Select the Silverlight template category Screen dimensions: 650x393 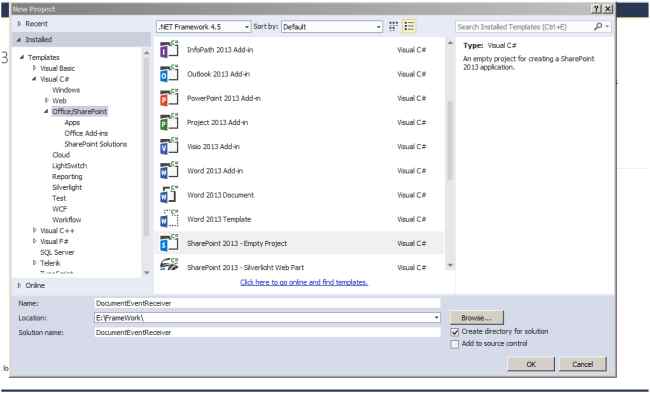coord(67,187)
